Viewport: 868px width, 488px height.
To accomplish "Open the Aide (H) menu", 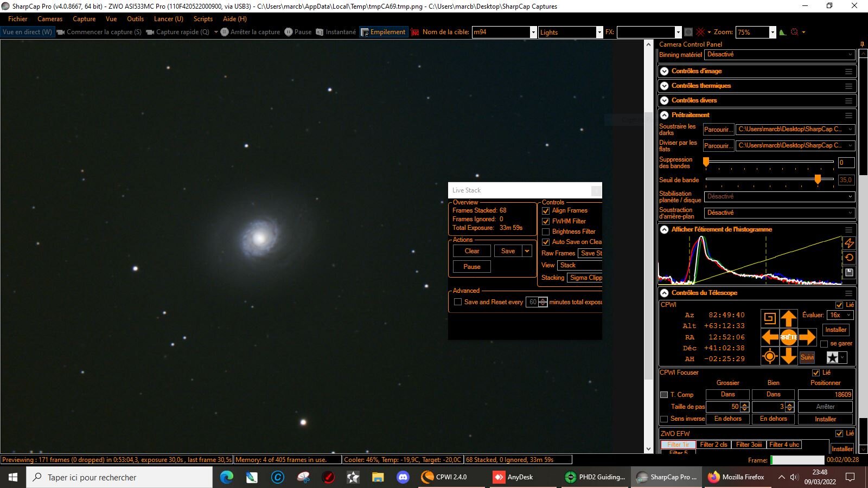I will [235, 19].
